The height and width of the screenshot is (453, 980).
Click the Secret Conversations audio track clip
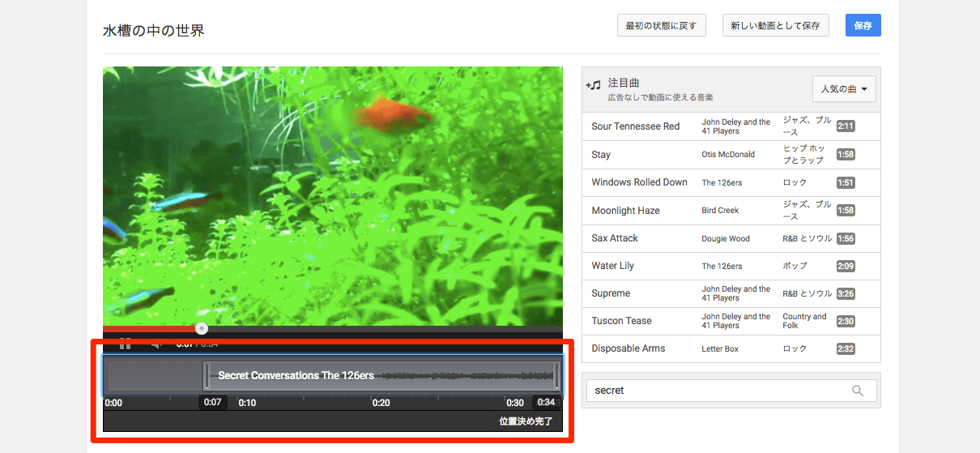pos(381,376)
